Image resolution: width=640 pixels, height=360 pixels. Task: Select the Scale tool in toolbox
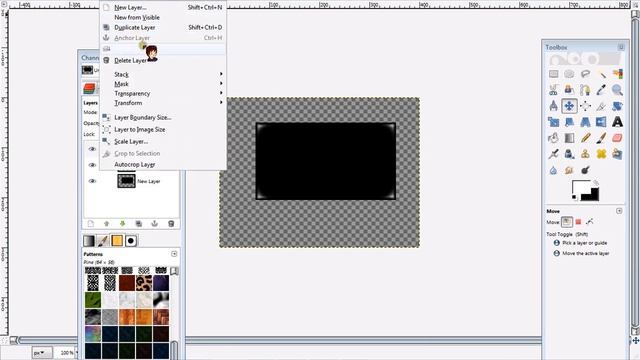(553, 122)
